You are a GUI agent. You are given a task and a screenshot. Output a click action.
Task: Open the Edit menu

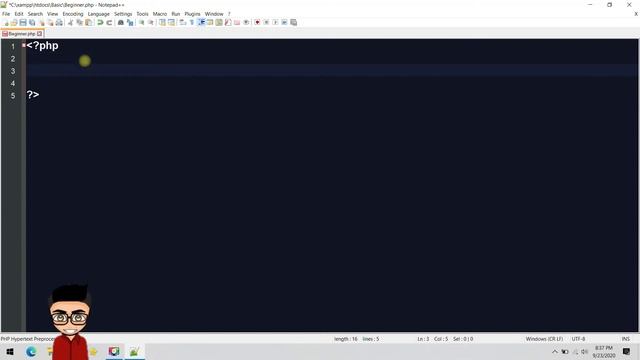(19, 14)
